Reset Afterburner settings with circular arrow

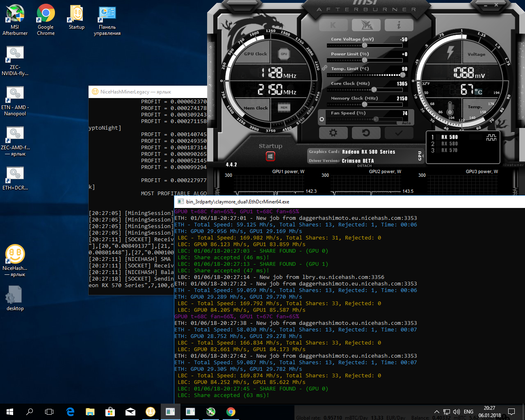coord(366,133)
